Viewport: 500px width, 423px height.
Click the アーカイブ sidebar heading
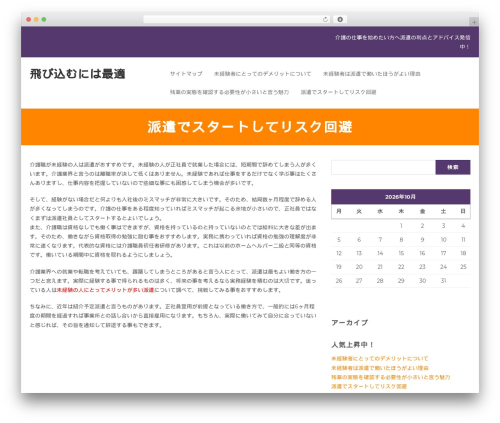tap(350, 322)
